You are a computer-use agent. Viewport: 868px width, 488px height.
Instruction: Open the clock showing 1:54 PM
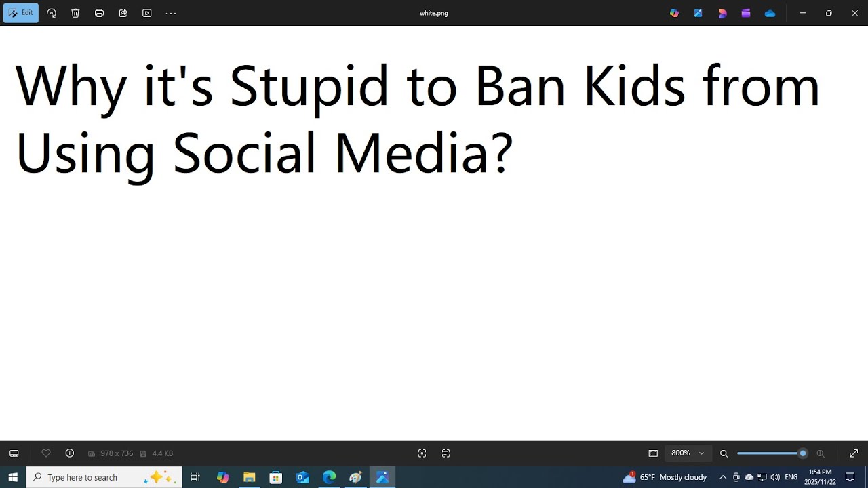pos(820,477)
